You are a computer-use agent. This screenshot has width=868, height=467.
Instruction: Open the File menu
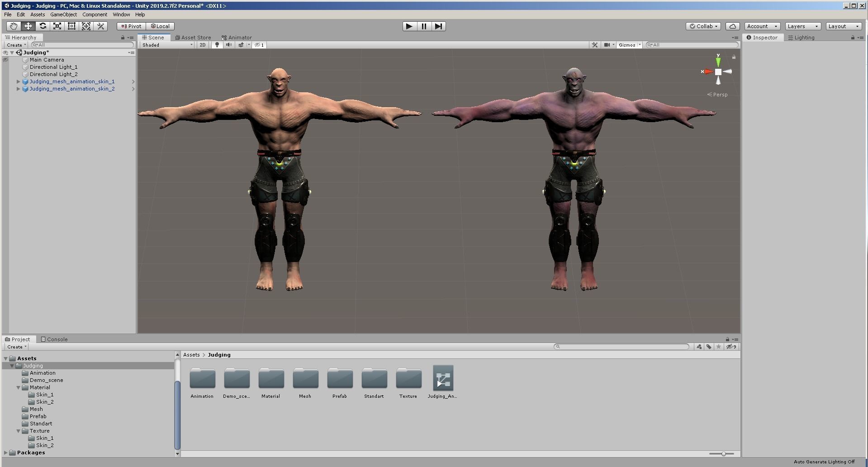[x=8, y=14]
